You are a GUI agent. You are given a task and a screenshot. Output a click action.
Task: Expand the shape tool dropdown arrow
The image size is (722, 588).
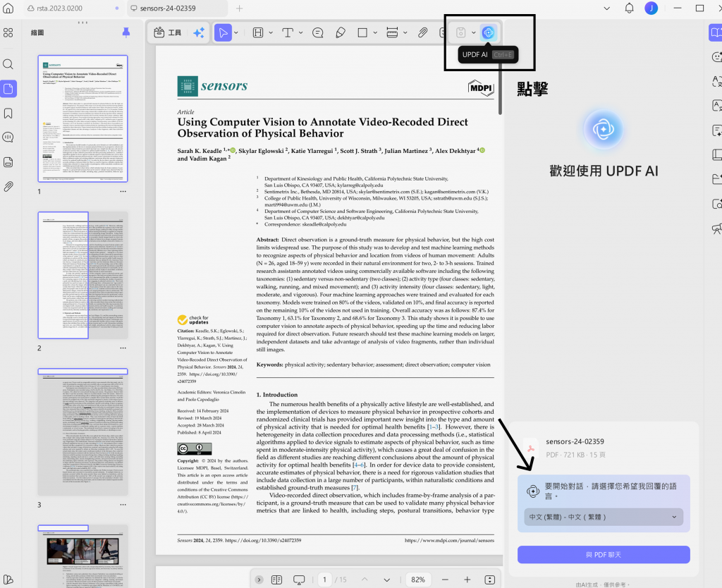tap(375, 32)
